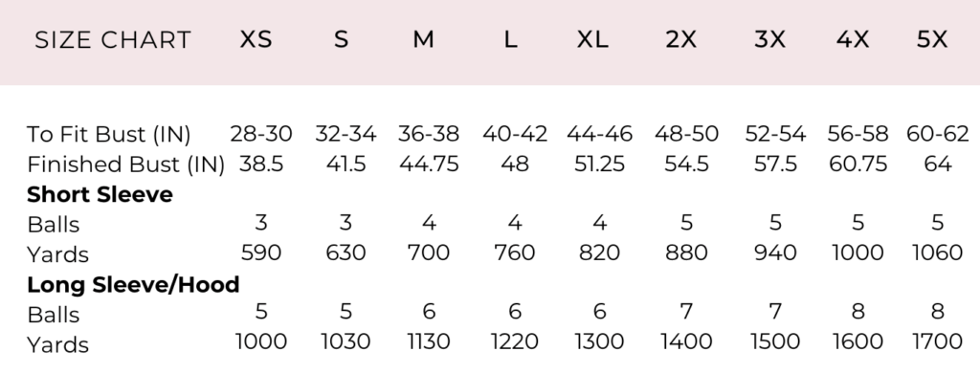Click the 1060 yards value for 5X
980x374 pixels.
937,253
